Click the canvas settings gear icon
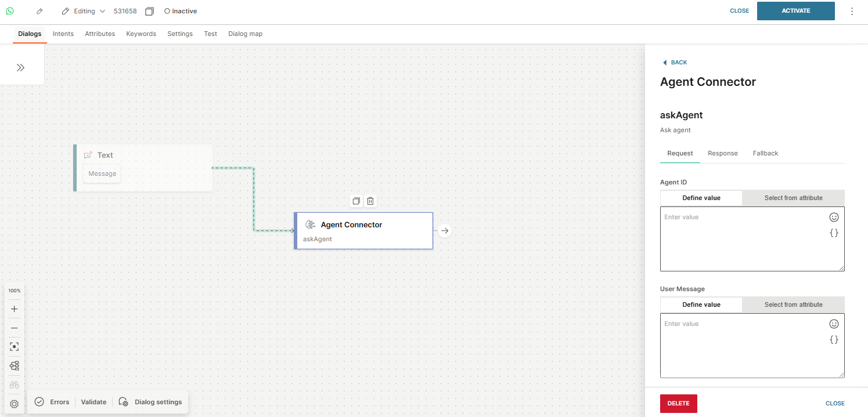Viewport: 868px width, 417px height. click(x=15, y=404)
